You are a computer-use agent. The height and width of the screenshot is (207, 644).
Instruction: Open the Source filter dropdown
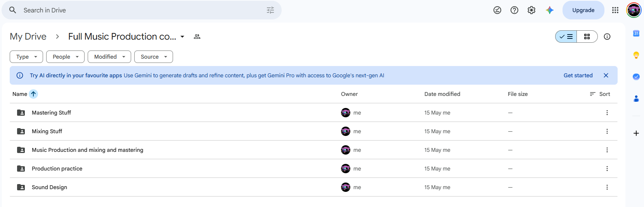pyautogui.click(x=154, y=57)
